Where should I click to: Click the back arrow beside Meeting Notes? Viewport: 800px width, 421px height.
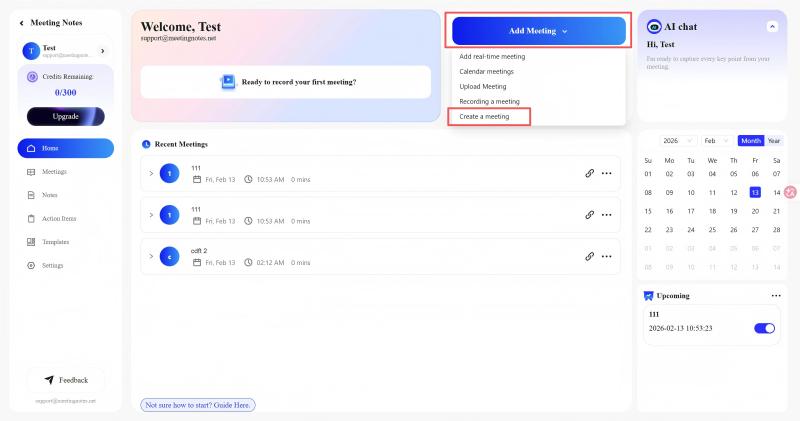[x=22, y=22]
